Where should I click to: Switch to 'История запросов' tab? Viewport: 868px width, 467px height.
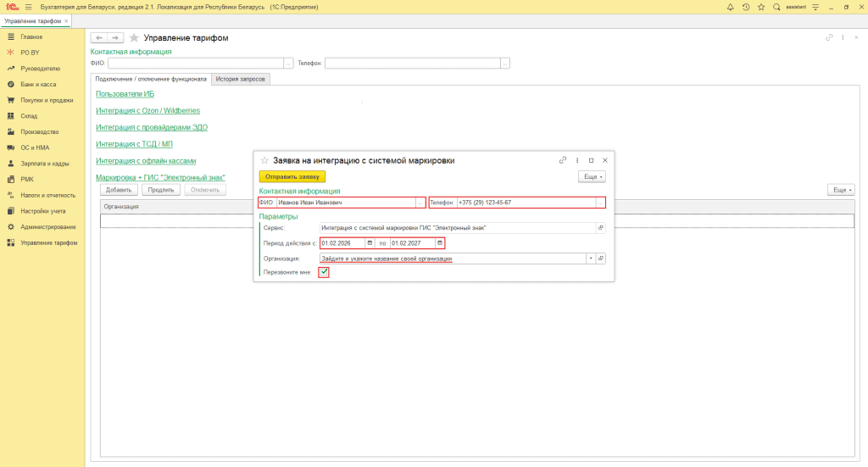(x=241, y=79)
